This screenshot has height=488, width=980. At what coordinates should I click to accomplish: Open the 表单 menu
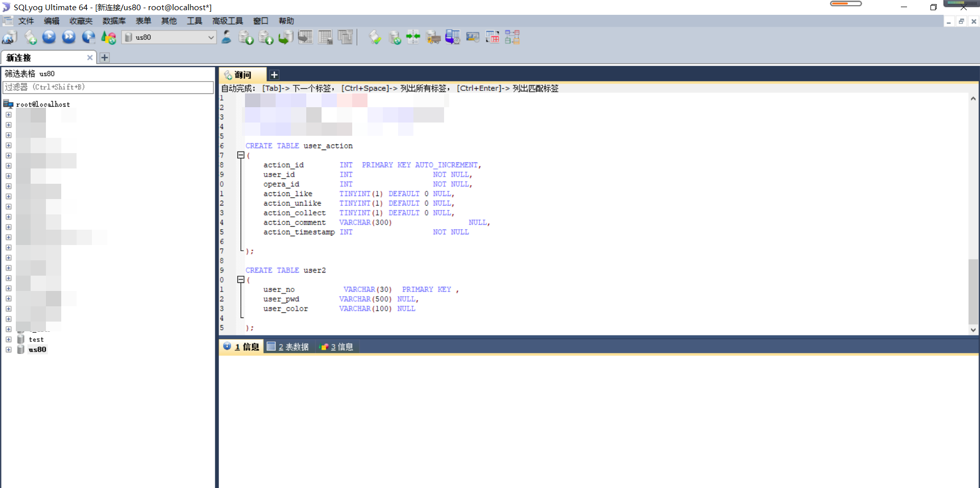point(143,21)
